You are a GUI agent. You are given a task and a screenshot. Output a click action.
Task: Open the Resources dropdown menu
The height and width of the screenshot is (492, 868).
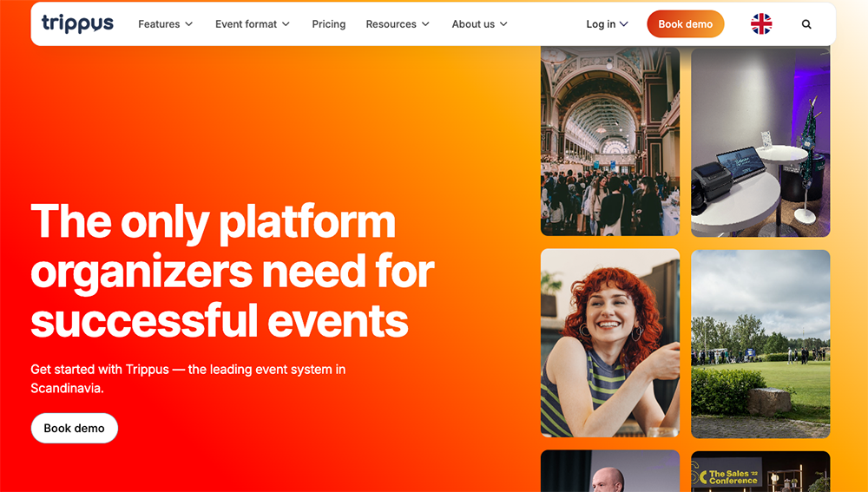click(x=398, y=24)
